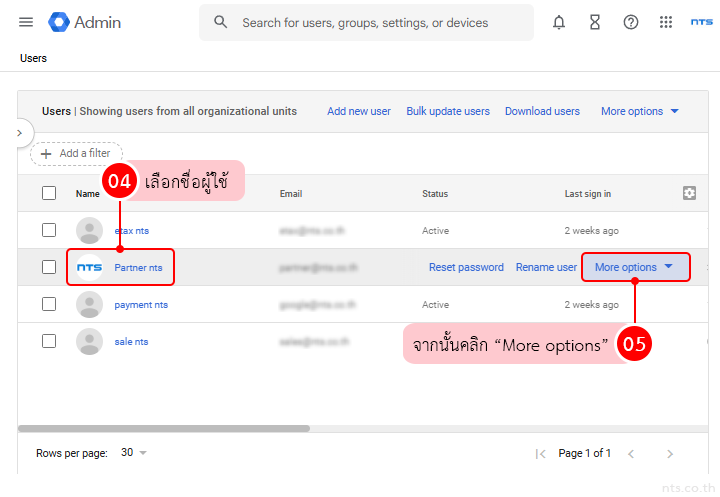
Task: Expand the collapsed side panel arrow
Action: coord(19,132)
